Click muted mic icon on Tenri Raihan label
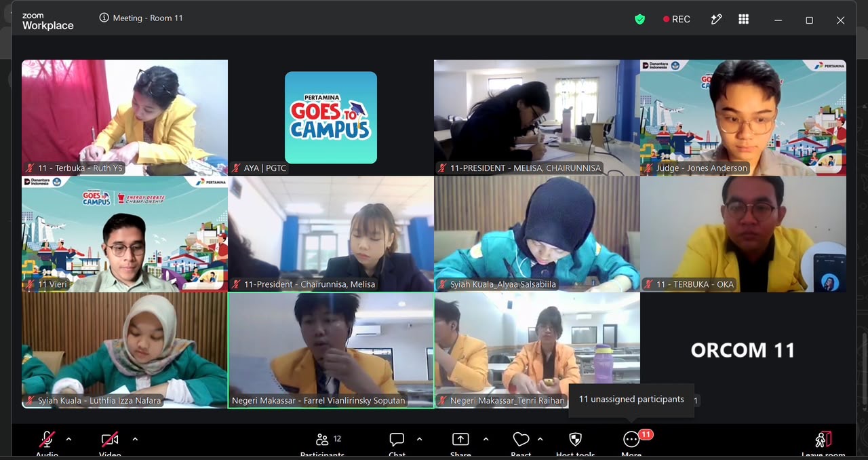868x460 pixels. tap(442, 400)
